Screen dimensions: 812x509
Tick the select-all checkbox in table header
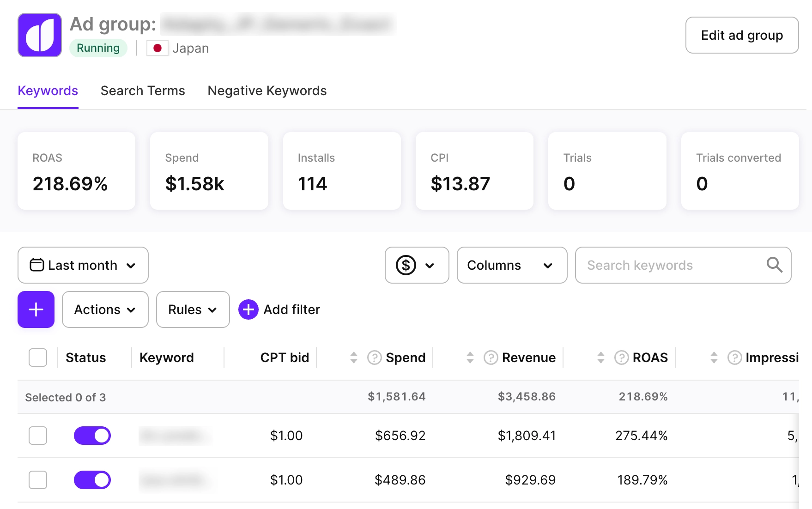(x=38, y=358)
